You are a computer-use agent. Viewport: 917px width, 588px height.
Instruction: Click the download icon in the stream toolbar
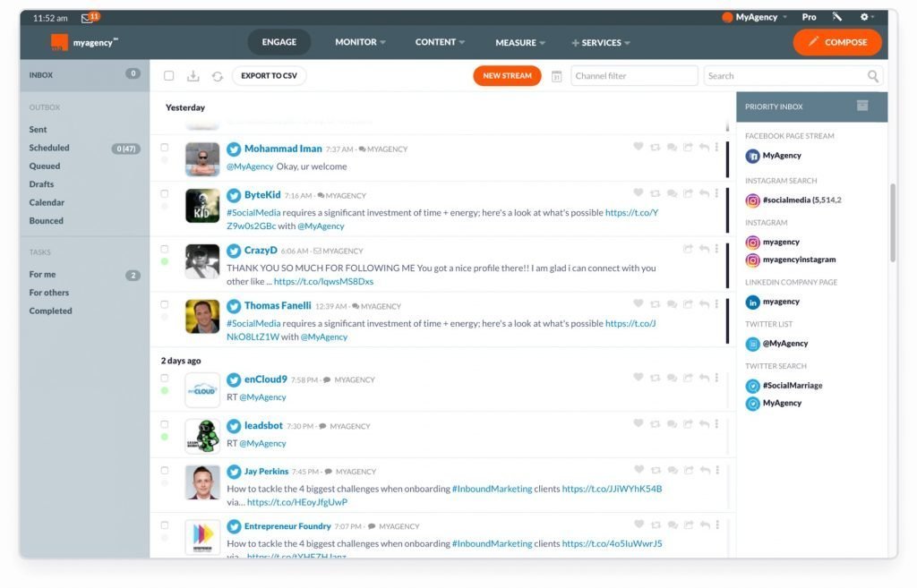coord(193,76)
